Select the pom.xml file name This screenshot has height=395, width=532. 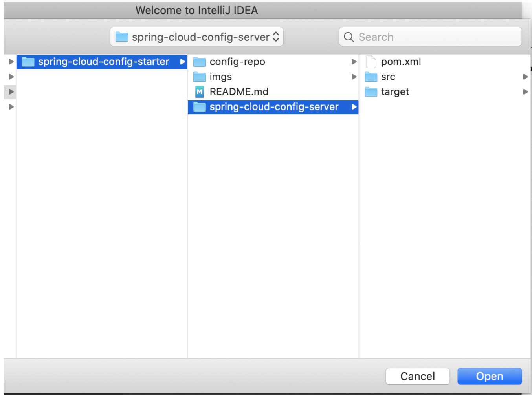point(401,62)
